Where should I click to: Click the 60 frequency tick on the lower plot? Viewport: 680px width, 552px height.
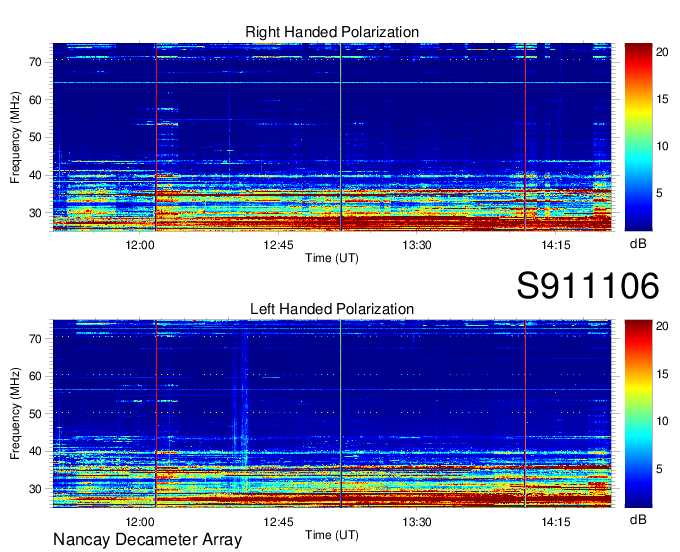pos(36,376)
